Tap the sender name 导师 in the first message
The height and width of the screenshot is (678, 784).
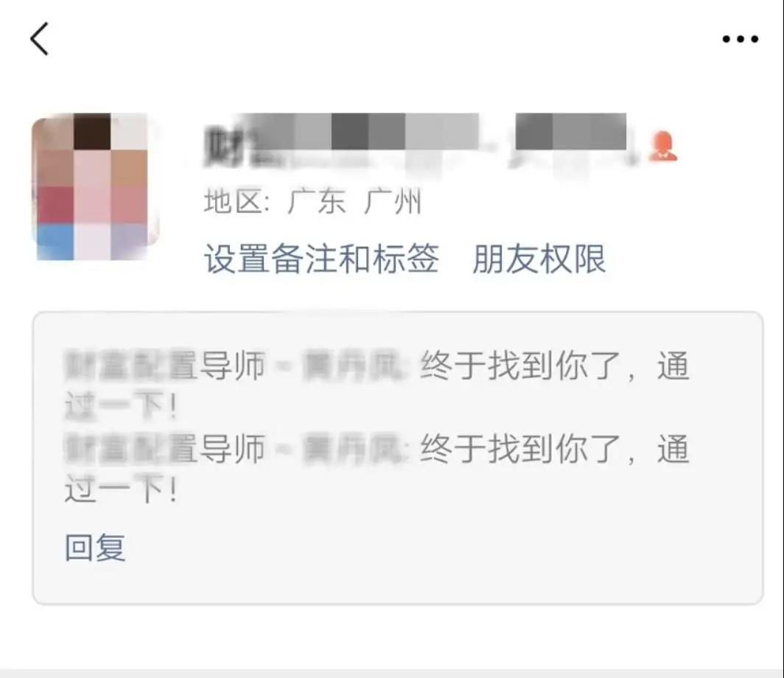232,366
